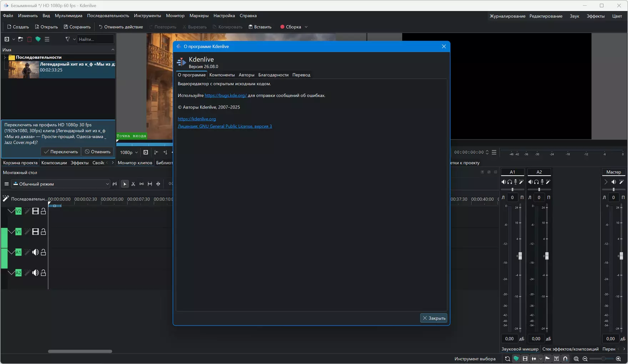Switch to the Авторы tab in the About dialog
The height and width of the screenshot is (364, 628).
click(246, 75)
